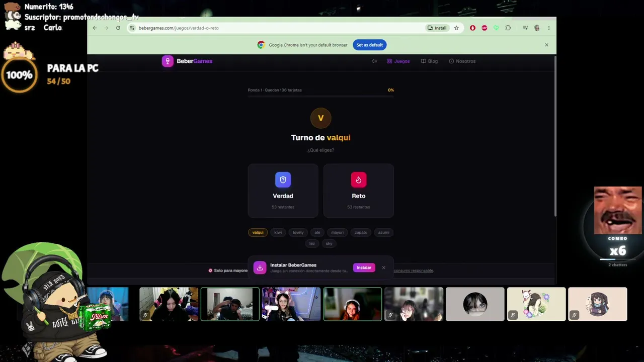Click the laughing man combo emote

pyautogui.click(x=618, y=211)
